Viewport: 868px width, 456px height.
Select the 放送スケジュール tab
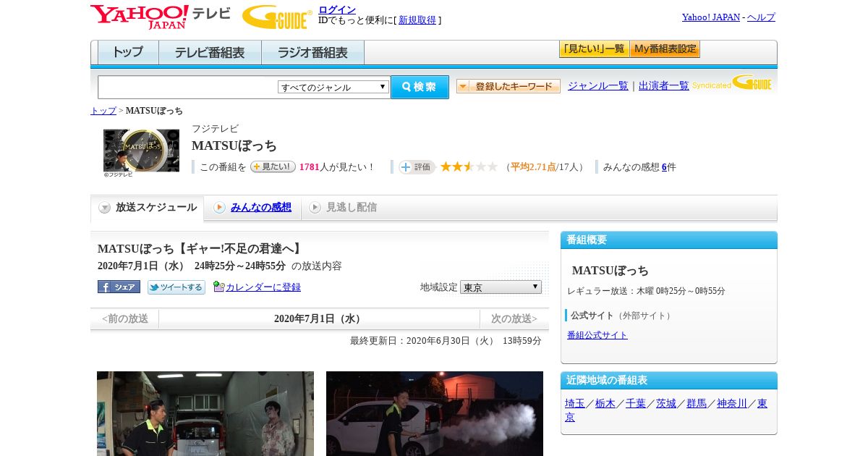pyautogui.click(x=148, y=208)
